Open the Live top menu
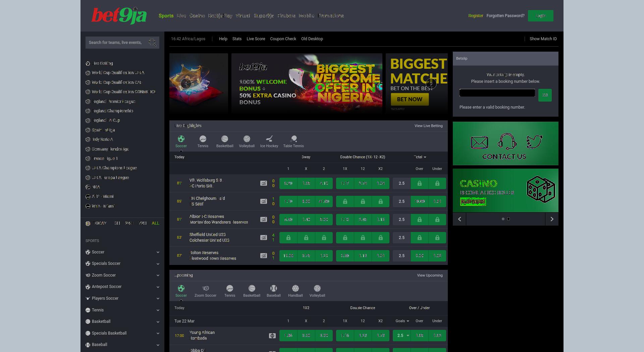 click(181, 16)
